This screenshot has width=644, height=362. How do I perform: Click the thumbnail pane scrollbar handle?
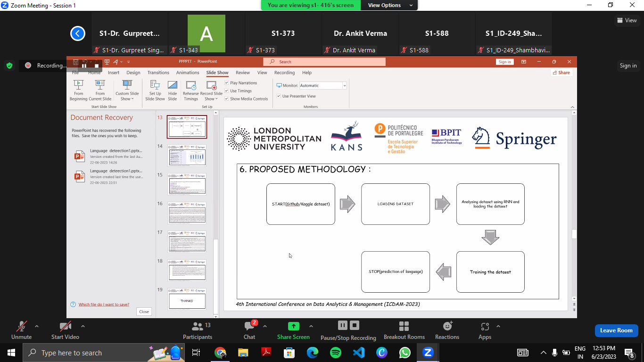pos(216,276)
